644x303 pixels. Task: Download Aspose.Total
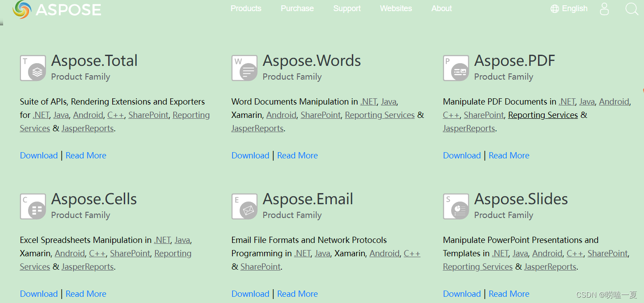click(39, 155)
